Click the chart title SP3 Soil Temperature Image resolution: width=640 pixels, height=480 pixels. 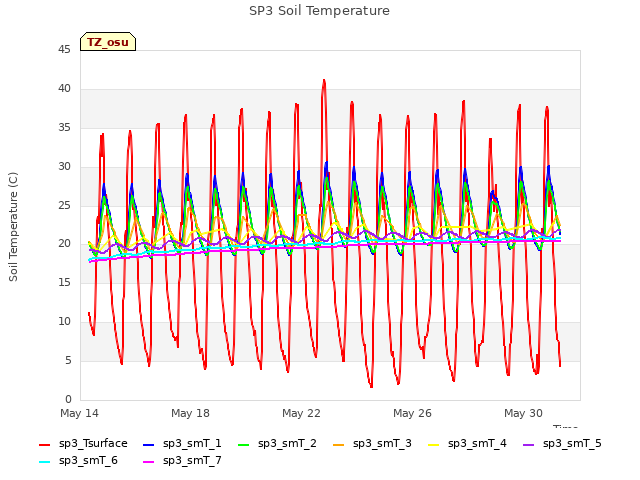[x=319, y=11]
